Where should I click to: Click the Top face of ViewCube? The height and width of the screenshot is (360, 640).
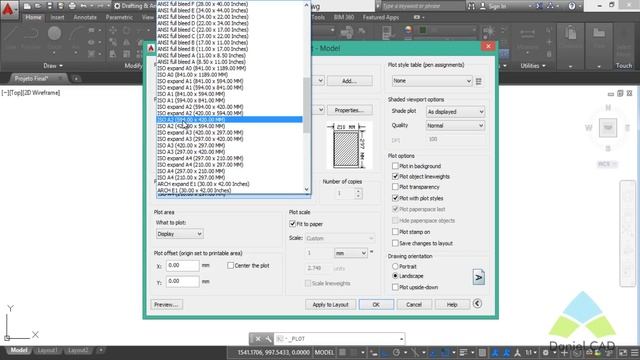pyautogui.click(x=608, y=128)
